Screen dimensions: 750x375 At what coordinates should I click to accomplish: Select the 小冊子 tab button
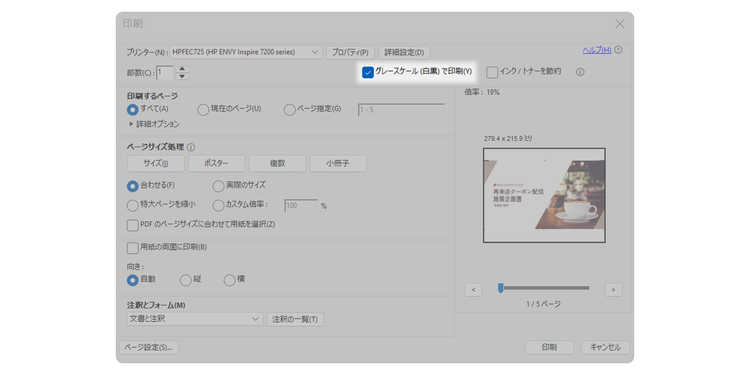(338, 164)
